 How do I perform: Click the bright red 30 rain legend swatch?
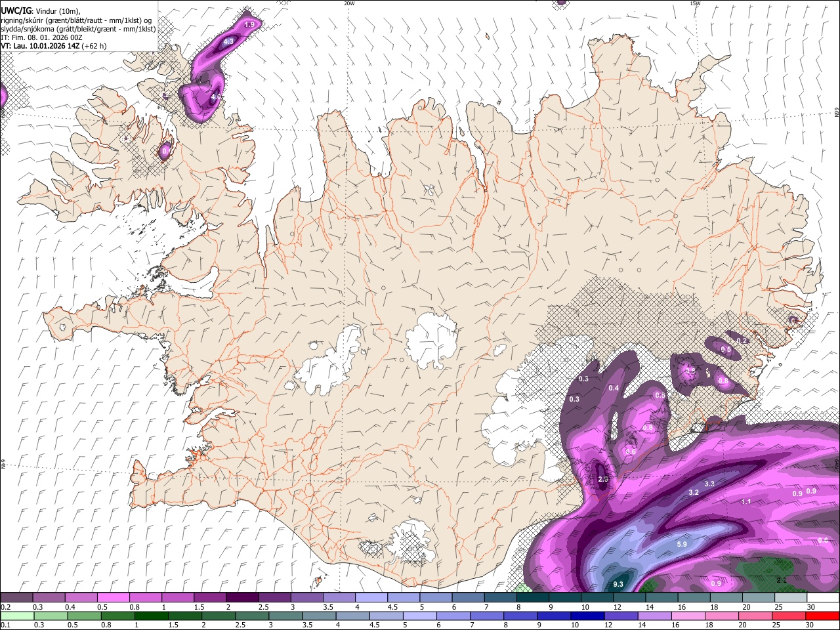[x=822, y=616]
